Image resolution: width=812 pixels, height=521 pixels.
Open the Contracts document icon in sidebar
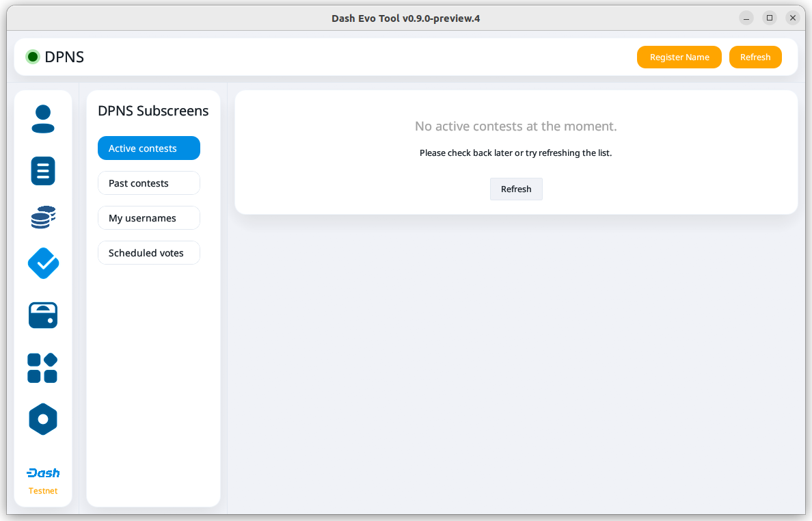click(x=43, y=170)
